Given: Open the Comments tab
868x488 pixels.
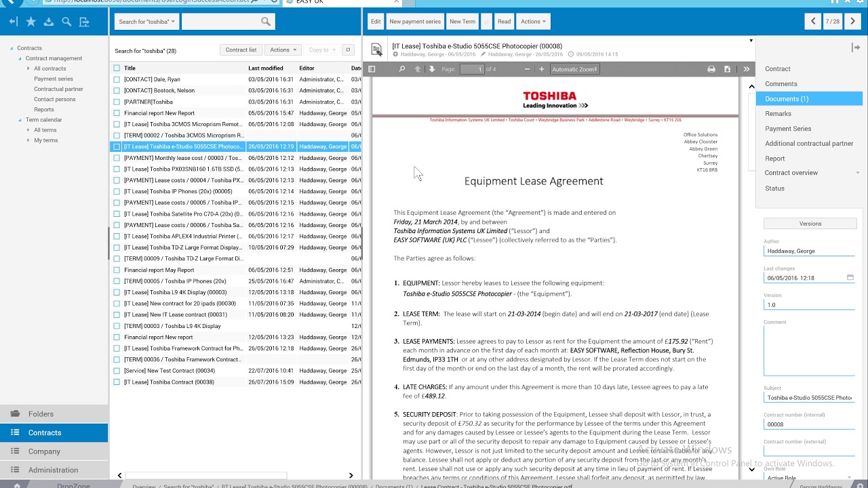Looking at the screenshot, I should point(809,84).
